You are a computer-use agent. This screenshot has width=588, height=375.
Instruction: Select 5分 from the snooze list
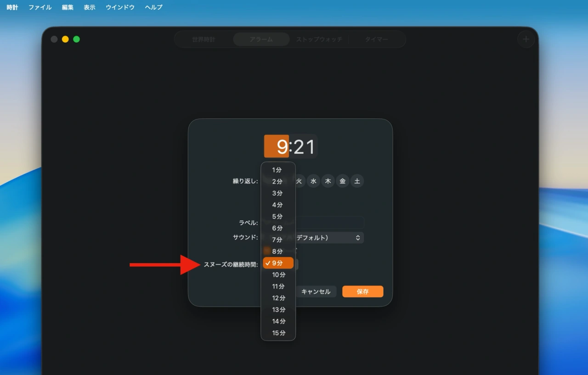(277, 217)
